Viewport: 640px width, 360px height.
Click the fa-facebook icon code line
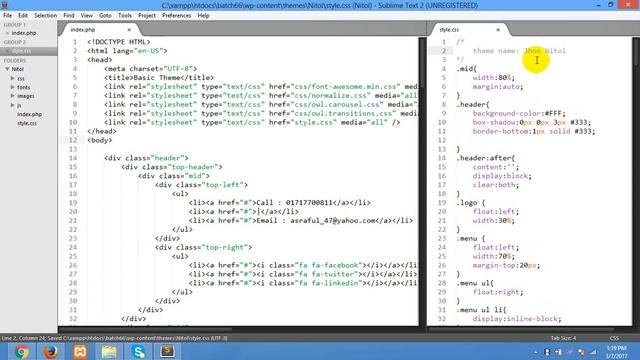click(303, 265)
